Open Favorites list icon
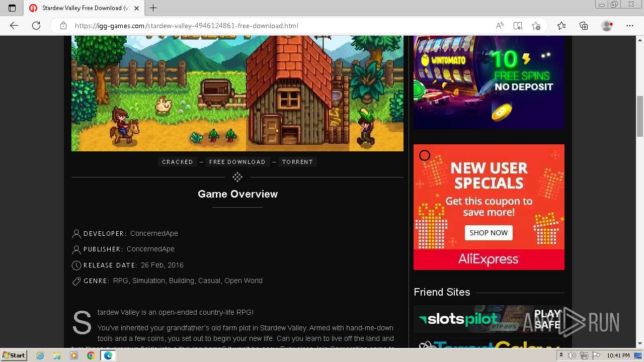This screenshot has width=644, height=362. (x=561, y=26)
